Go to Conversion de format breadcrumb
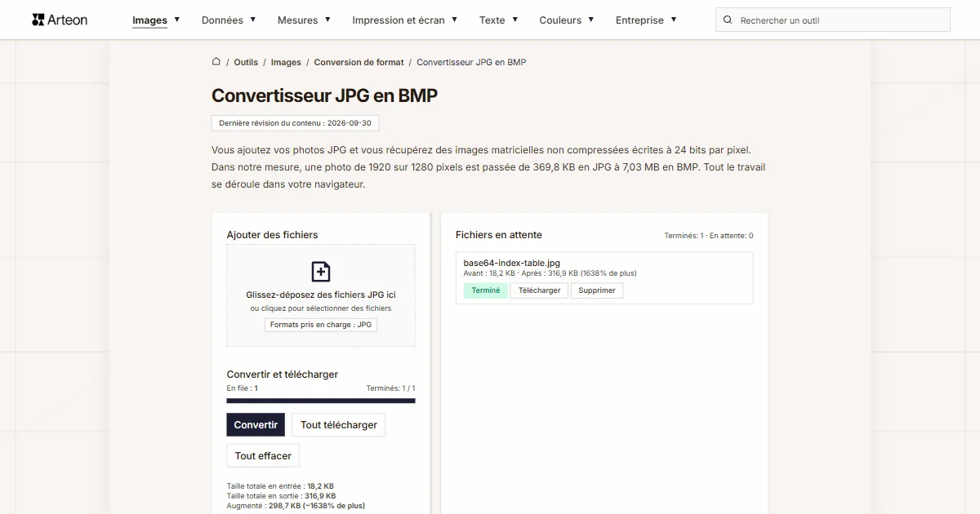Image resolution: width=980 pixels, height=514 pixels. coord(359,62)
